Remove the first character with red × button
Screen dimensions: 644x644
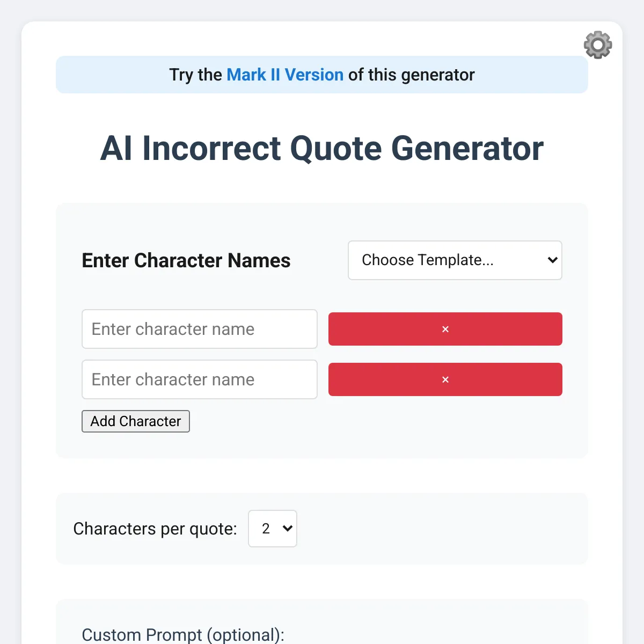tap(445, 329)
